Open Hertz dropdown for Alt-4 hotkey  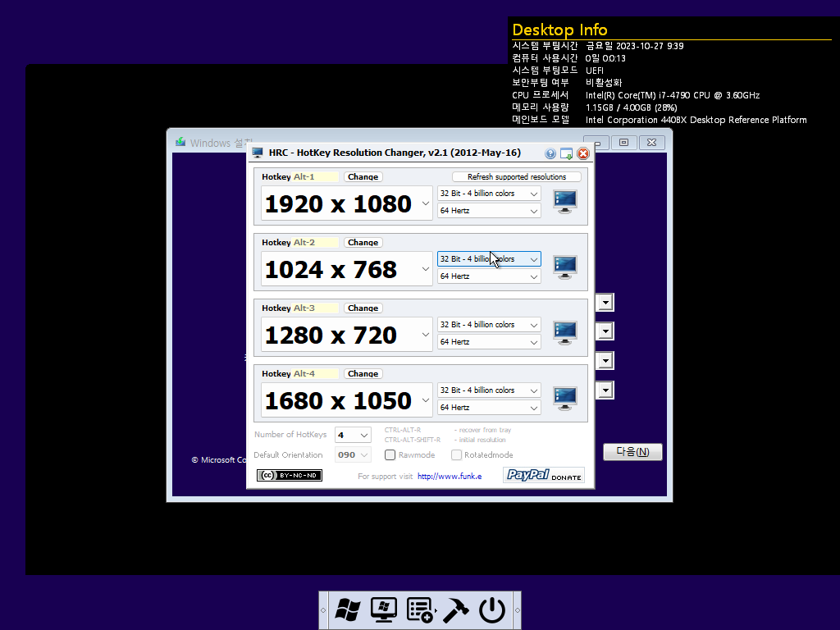[x=489, y=408]
